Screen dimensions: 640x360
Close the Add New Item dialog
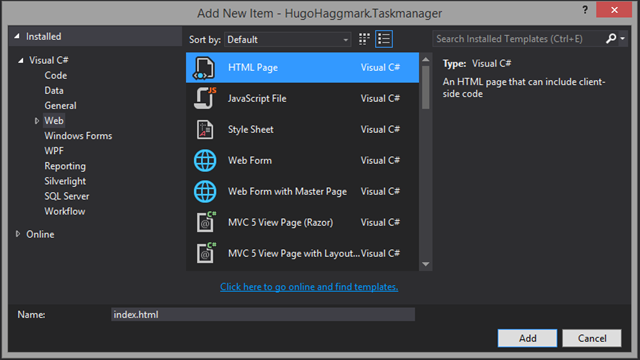coord(614,10)
